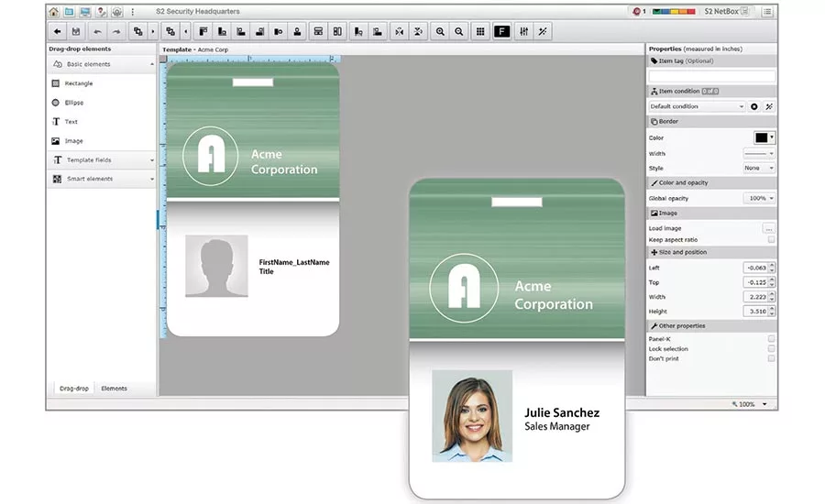825x504 pixels.
Task: Open the border Width dropdown
Action: click(x=759, y=154)
